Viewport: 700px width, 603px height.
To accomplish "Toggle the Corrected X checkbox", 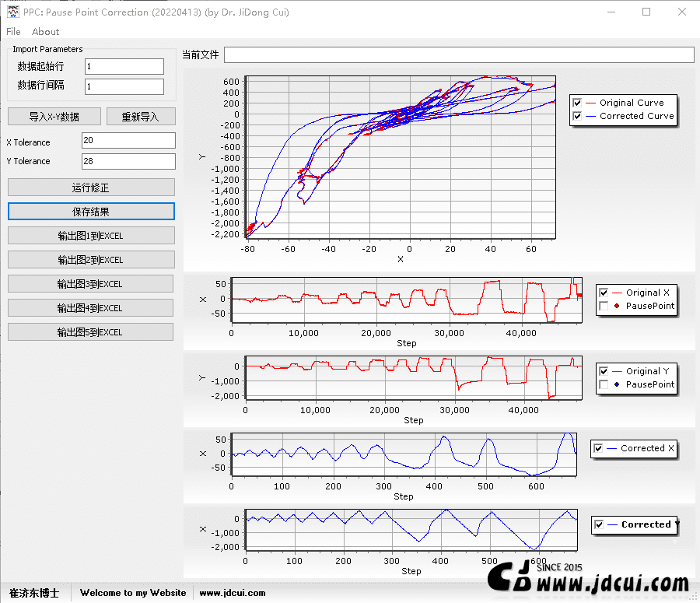I will click(598, 448).
